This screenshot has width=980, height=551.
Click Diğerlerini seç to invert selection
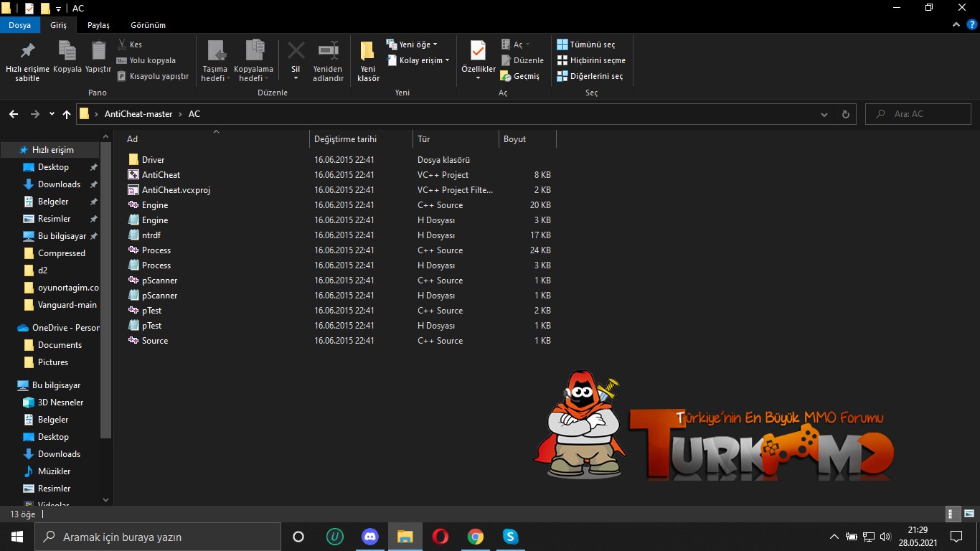point(590,76)
